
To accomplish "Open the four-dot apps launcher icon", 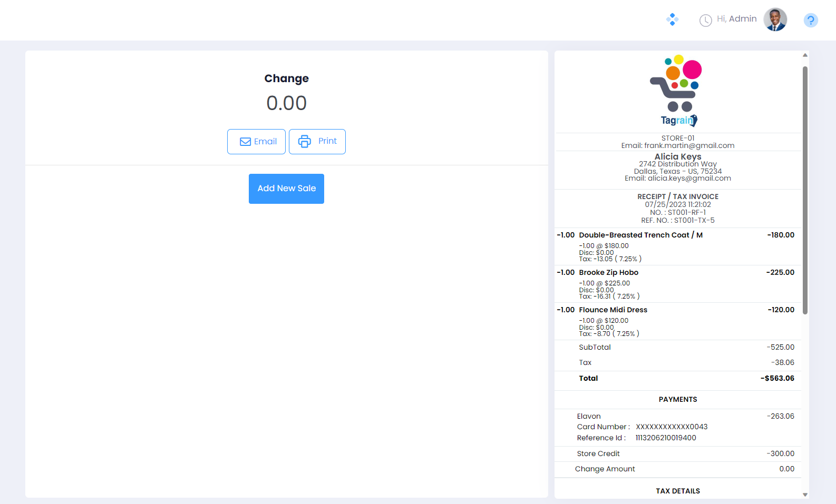I will [x=672, y=20].
